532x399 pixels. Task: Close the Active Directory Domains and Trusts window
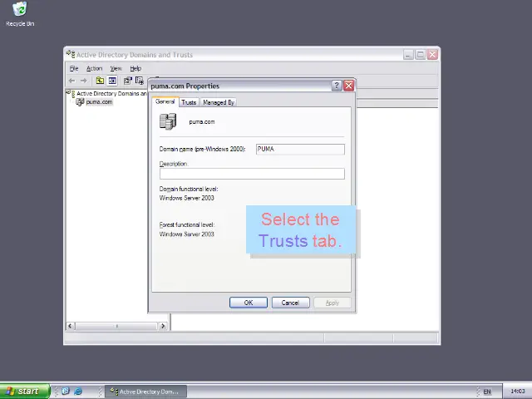click(432, 55)
